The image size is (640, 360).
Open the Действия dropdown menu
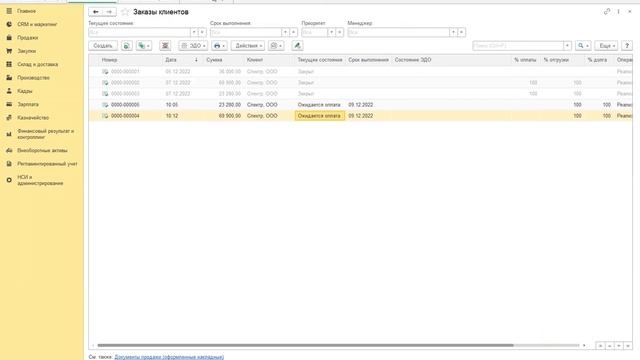[248, 46]
